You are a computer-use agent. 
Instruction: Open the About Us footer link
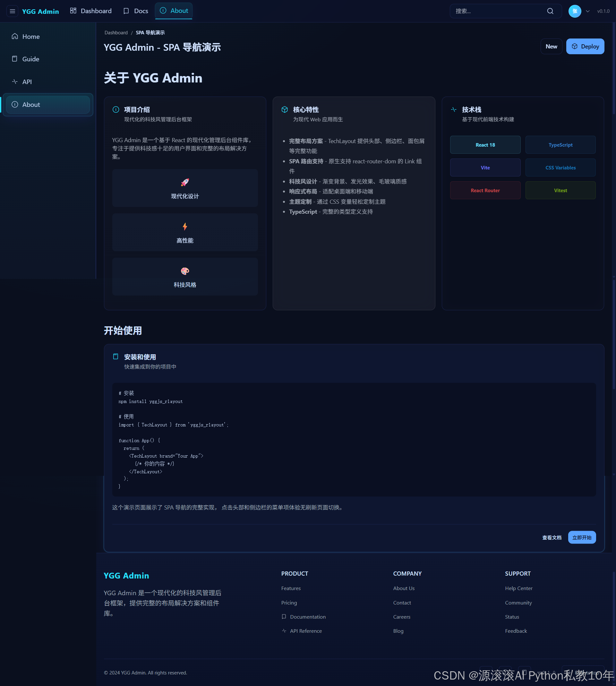(x=404, y=588)
